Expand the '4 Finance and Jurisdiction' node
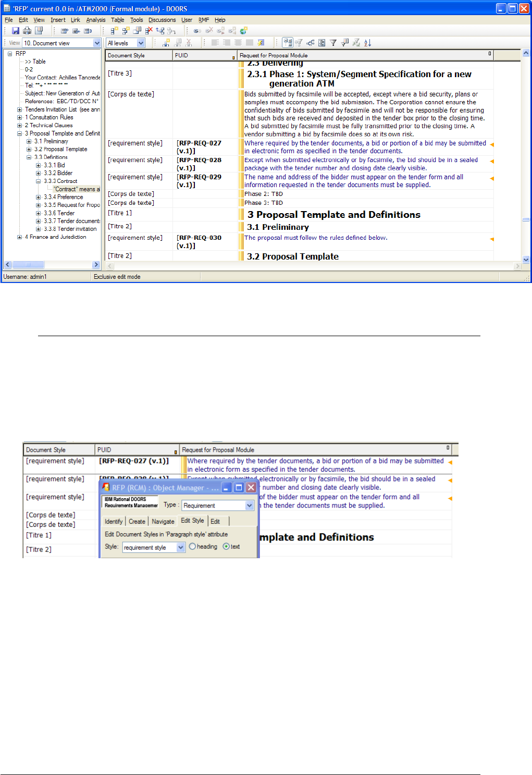 (x=19, y=237)
